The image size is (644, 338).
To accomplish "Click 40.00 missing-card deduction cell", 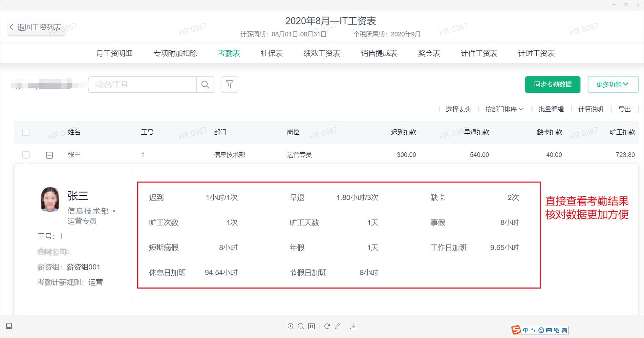I will [x=554, y=155].
